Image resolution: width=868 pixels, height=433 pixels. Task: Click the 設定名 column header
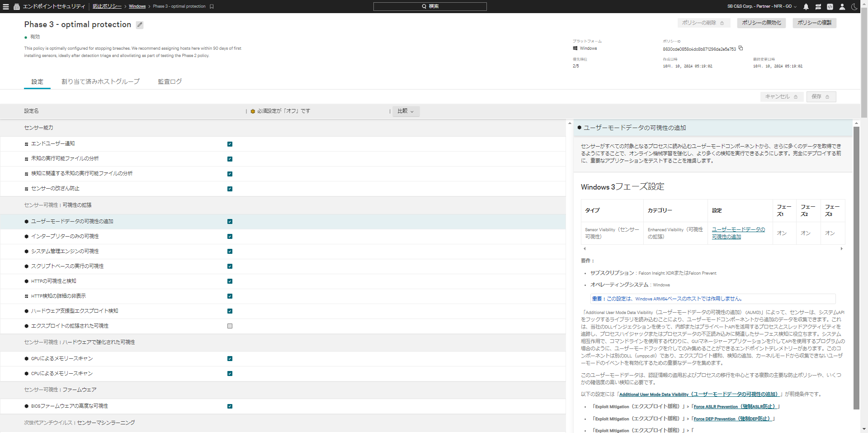pos(32,111)
